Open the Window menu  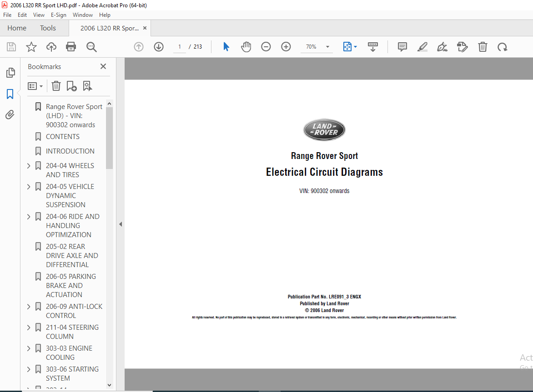[x=83, y=15]
